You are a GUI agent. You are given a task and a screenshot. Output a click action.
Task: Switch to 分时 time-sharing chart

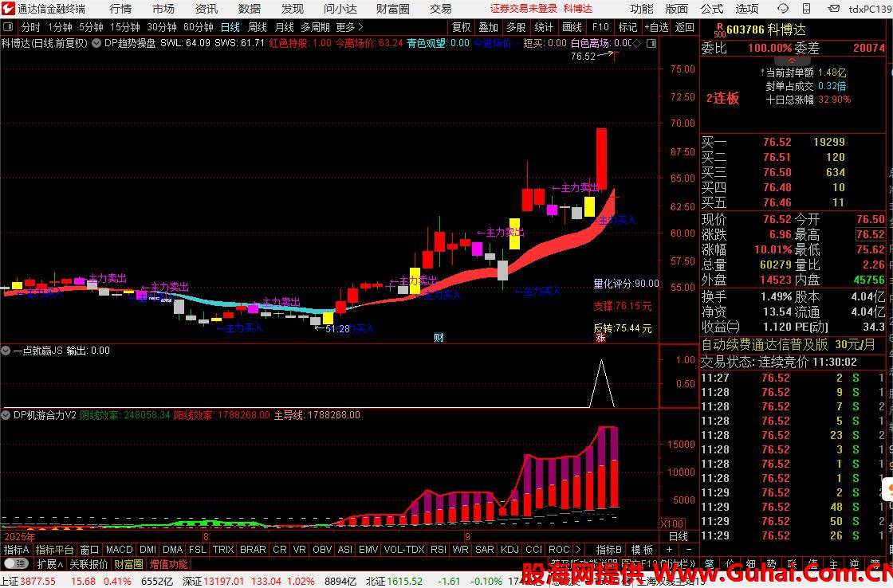(x=31, y=27)
